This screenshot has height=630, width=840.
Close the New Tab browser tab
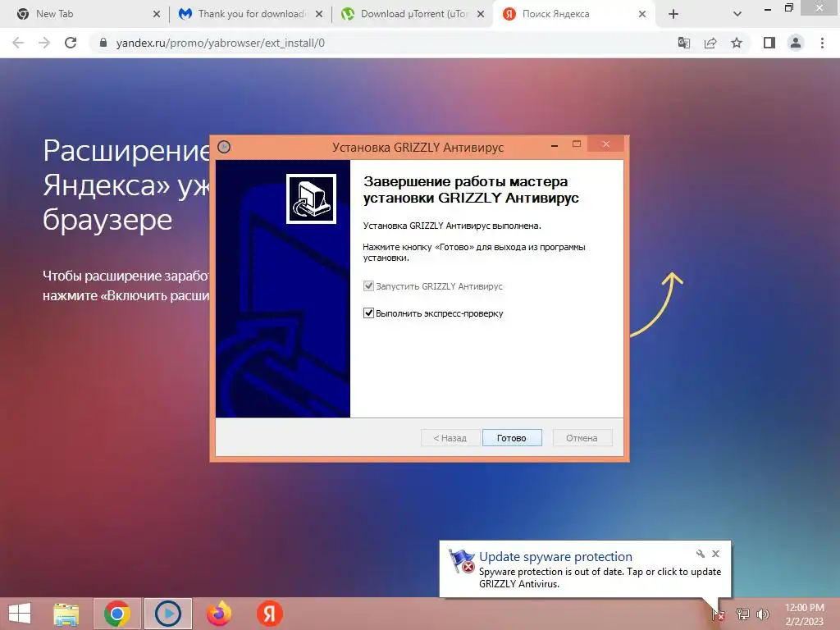(x=157, y=15)
